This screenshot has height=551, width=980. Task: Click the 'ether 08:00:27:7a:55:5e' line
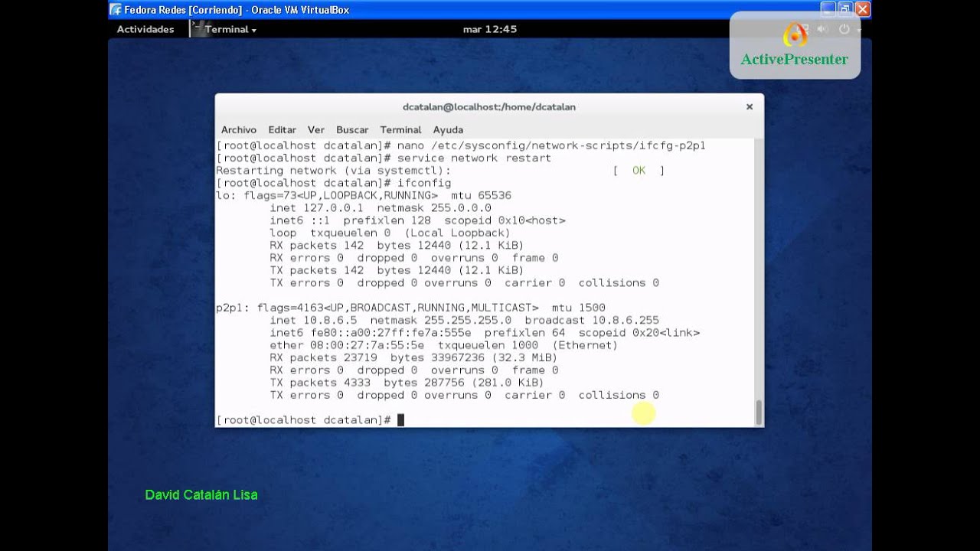[444, 345]
